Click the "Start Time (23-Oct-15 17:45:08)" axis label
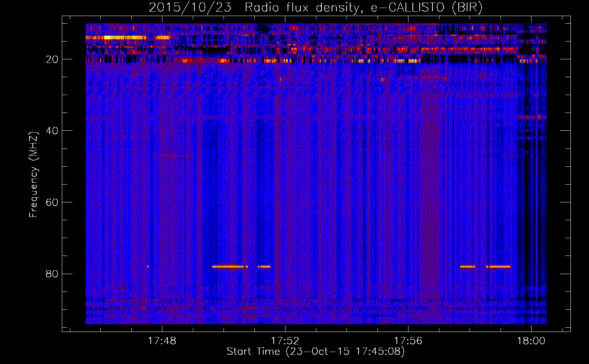589x364 pixels. tap(316, 352)
